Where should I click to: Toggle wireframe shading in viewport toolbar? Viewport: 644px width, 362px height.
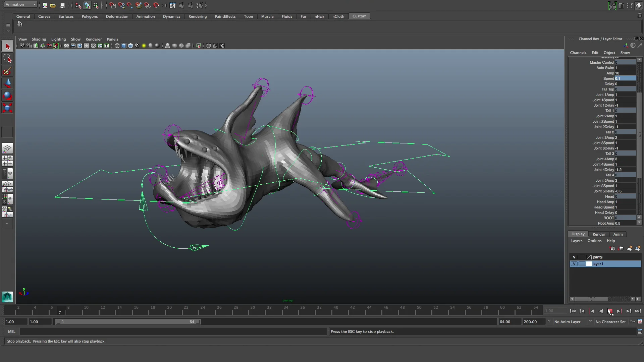(x=117, y=46)
